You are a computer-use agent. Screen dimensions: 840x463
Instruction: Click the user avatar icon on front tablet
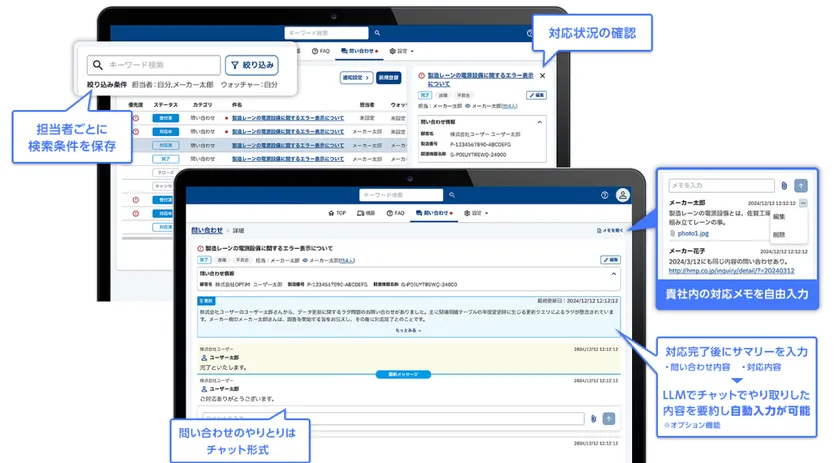[622, 195]
